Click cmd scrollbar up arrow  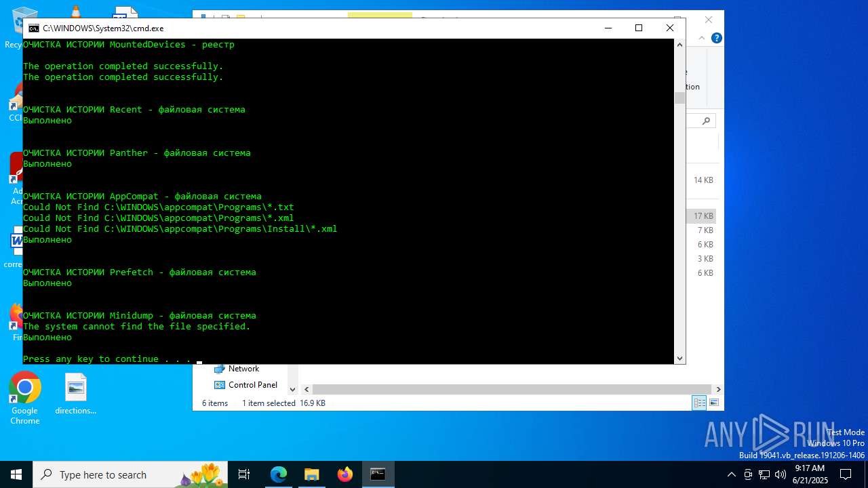[679, 45]
